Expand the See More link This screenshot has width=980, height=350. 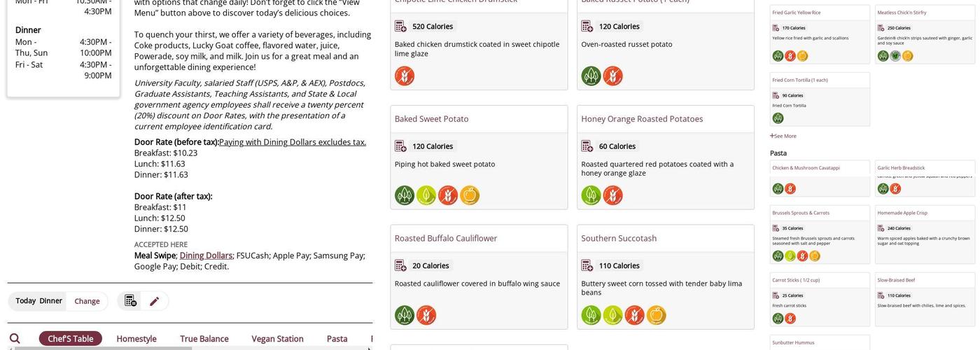tap(783, 136)
